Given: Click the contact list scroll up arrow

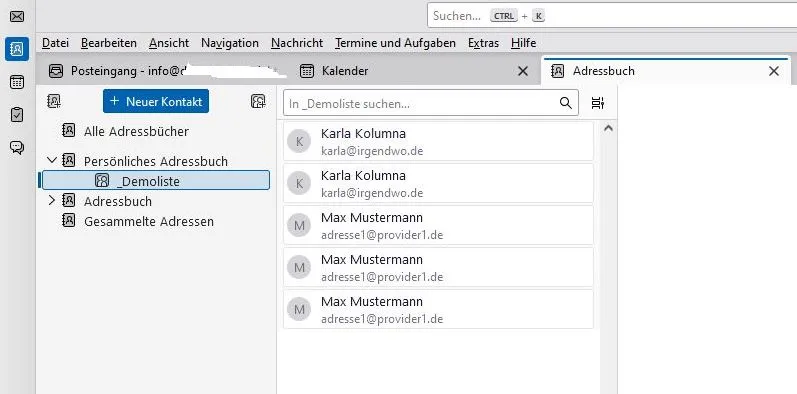Looking at the screenshot, I should click(x=608, y=129).
